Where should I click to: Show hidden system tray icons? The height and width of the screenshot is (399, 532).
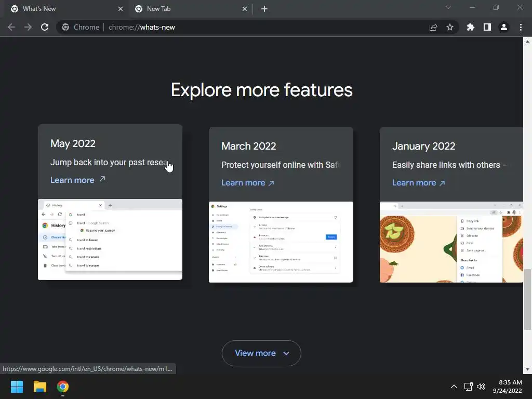[x=454, y=387]
